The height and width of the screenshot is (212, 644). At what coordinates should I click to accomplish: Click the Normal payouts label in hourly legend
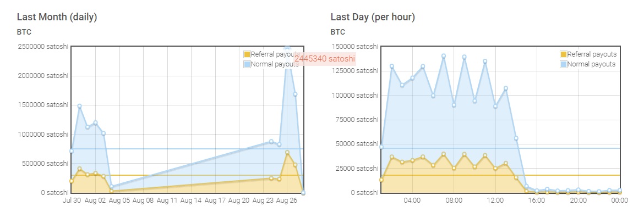coord(591,64)
